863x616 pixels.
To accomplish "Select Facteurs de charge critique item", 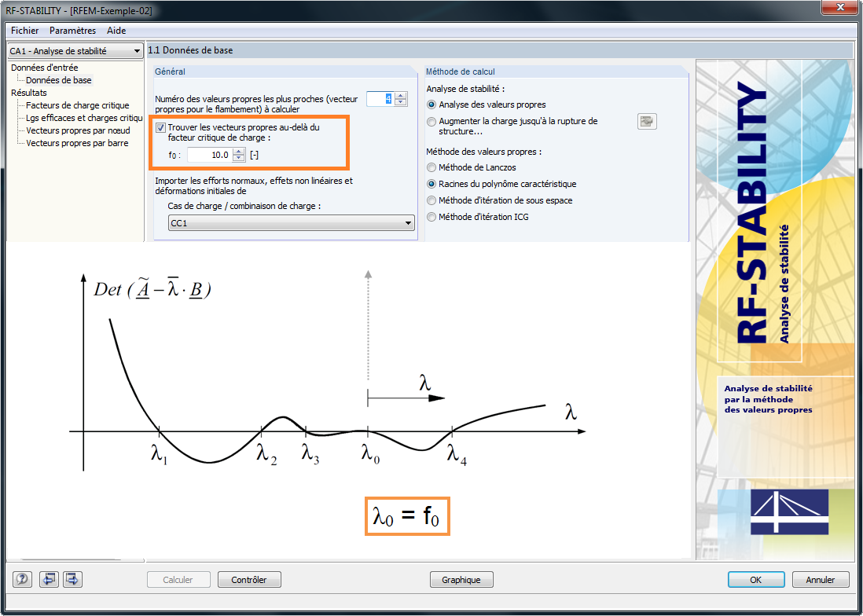I will click(x=78, y=105).
